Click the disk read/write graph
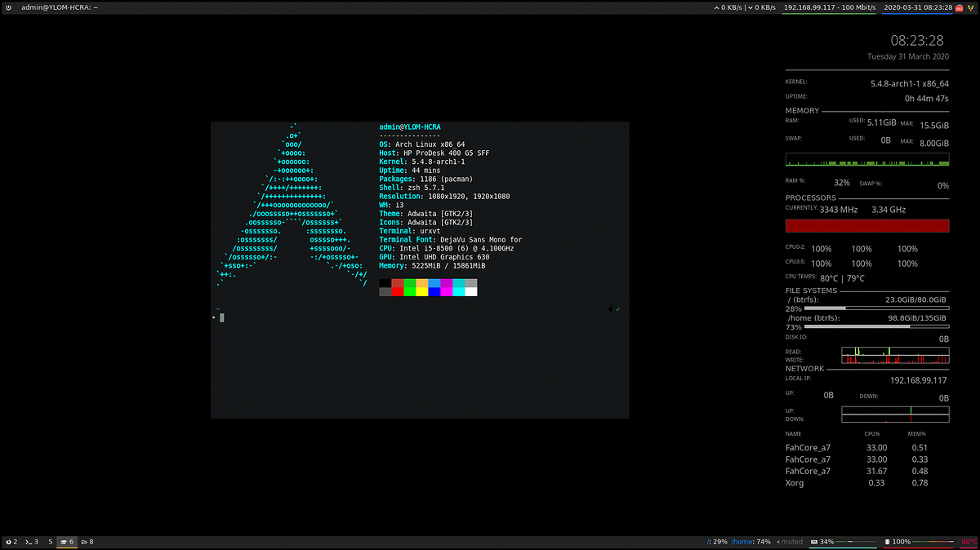 pos(895,355)
